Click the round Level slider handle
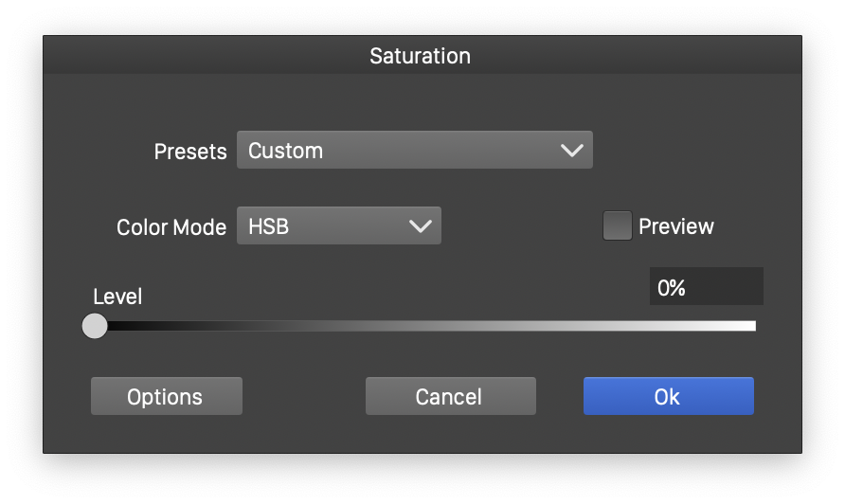 point(95,326)
